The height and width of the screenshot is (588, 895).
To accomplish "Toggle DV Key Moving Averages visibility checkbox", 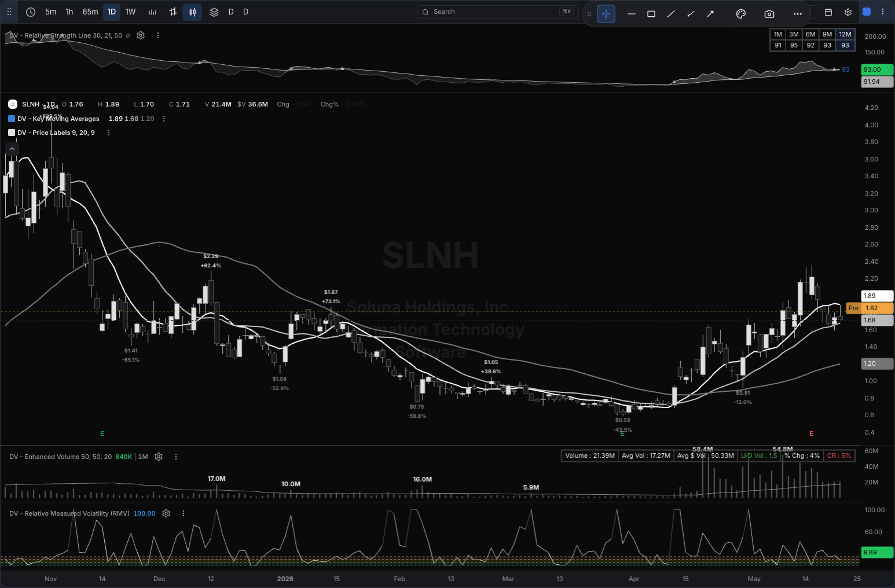I will [12, 119].
